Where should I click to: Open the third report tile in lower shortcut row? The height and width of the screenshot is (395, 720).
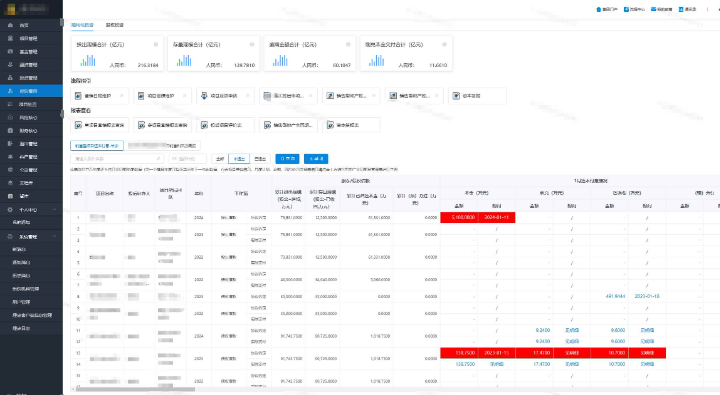click(225, 125)
